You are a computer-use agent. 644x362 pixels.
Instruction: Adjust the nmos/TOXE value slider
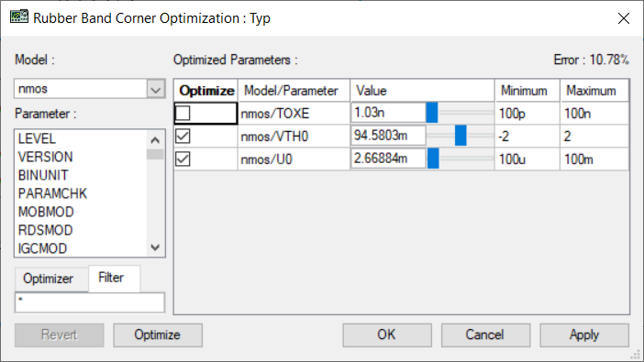point(432,113)
